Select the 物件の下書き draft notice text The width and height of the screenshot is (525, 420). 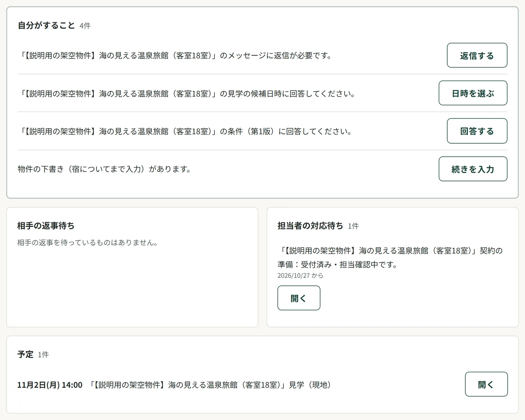104,169
